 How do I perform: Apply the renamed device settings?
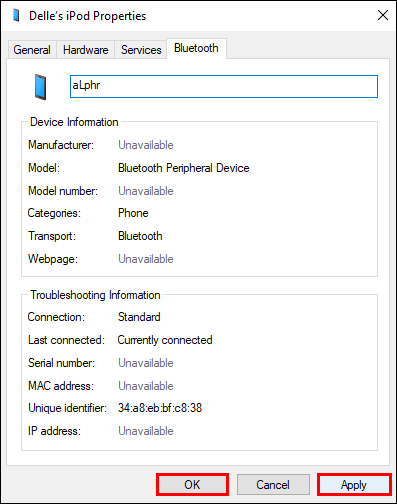(354, 484)
